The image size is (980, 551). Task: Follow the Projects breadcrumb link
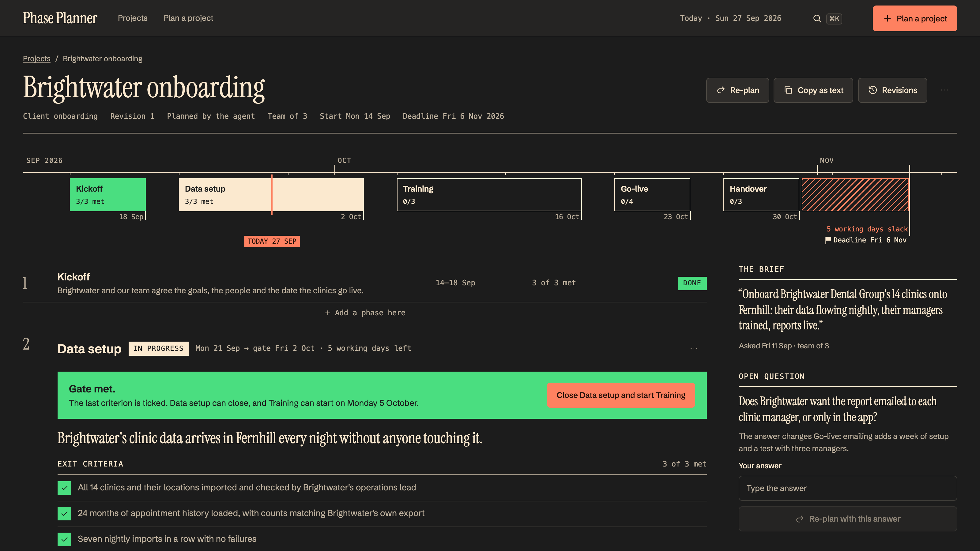tap(36, 58)
